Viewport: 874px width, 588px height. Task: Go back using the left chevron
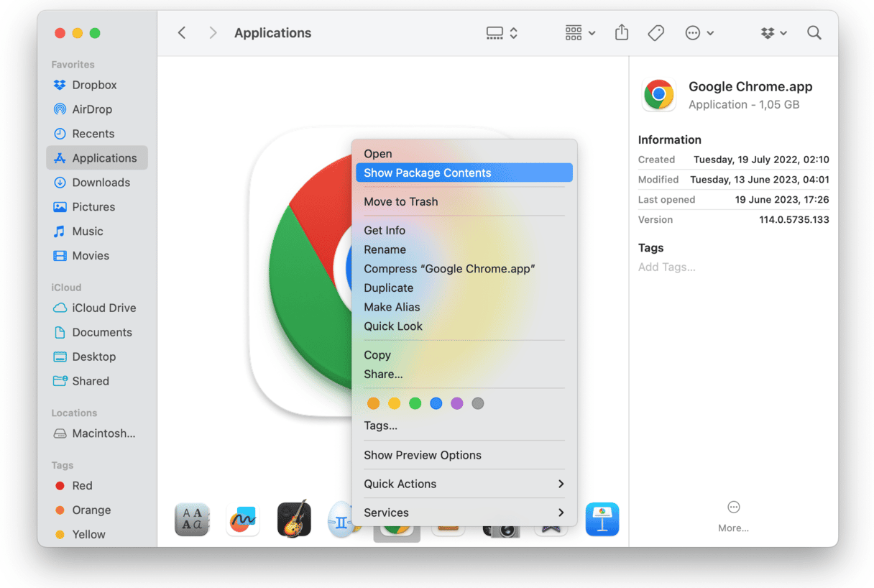[x=182, y=33]
